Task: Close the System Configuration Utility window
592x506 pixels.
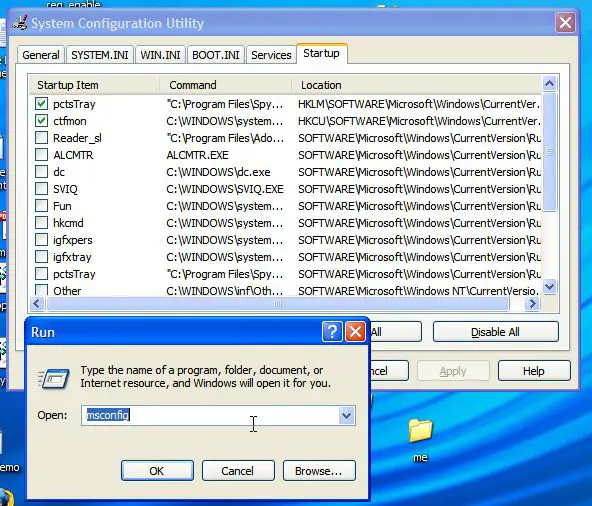Action: tap(565, 23)
